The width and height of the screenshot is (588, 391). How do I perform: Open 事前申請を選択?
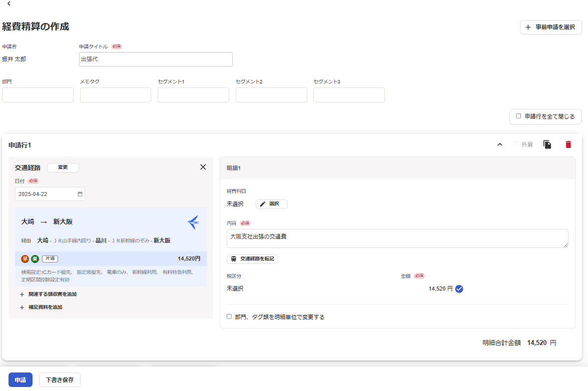point(550,27)
